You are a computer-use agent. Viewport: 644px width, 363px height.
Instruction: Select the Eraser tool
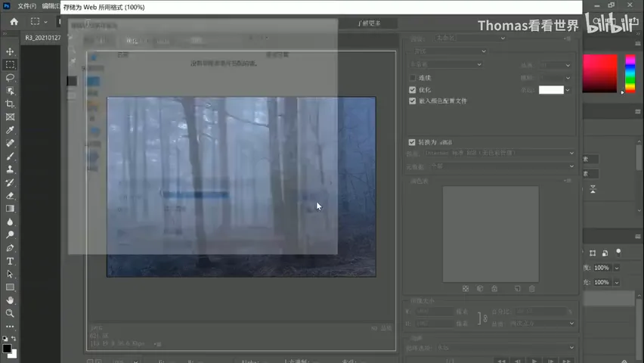click(10, 196)
